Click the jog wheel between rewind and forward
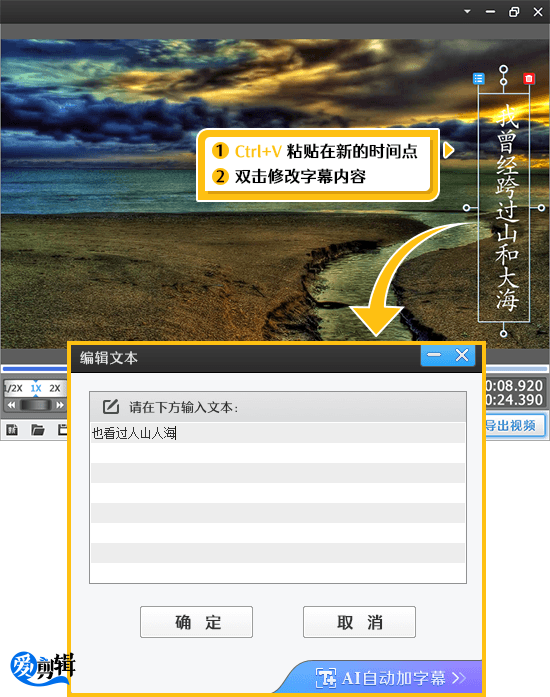This screenshot has height=697, width=550. [36, 405]
